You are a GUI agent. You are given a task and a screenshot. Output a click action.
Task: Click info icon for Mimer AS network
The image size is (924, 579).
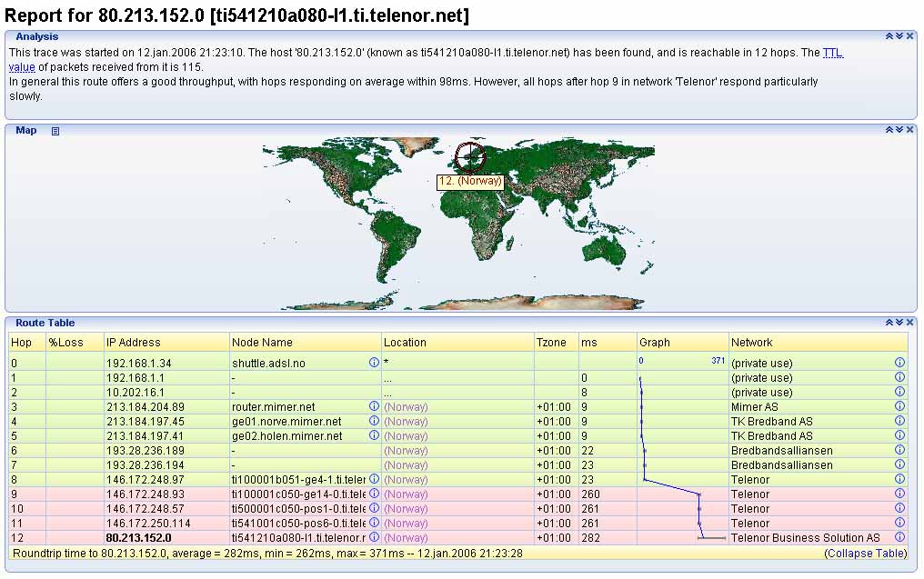pos(899,406)
